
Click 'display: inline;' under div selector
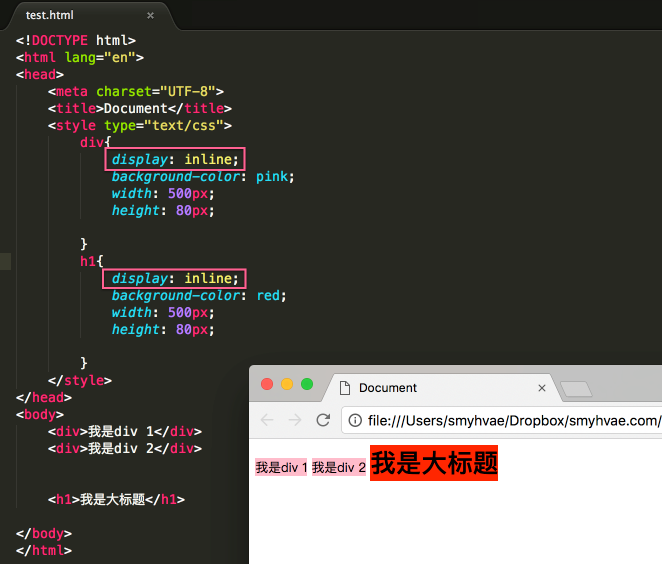point(175,159)
